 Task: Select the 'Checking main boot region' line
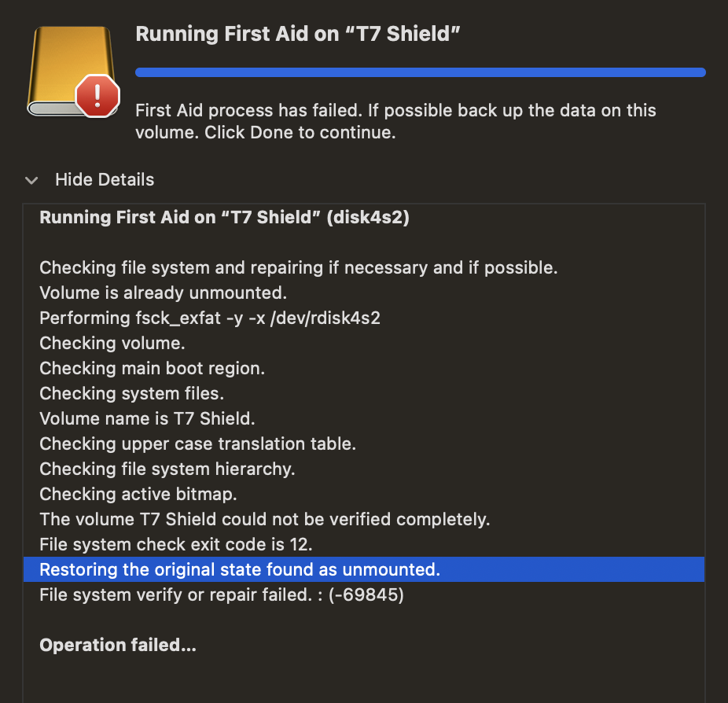152,368
